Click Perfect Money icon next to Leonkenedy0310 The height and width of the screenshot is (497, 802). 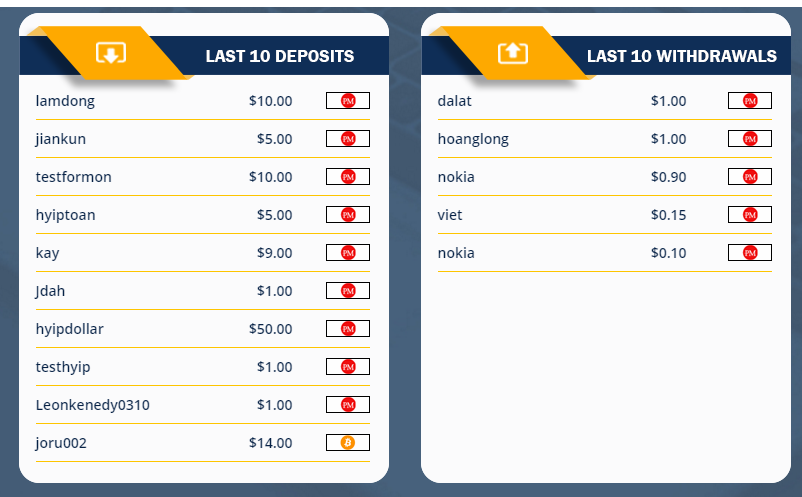click(348, 405)
